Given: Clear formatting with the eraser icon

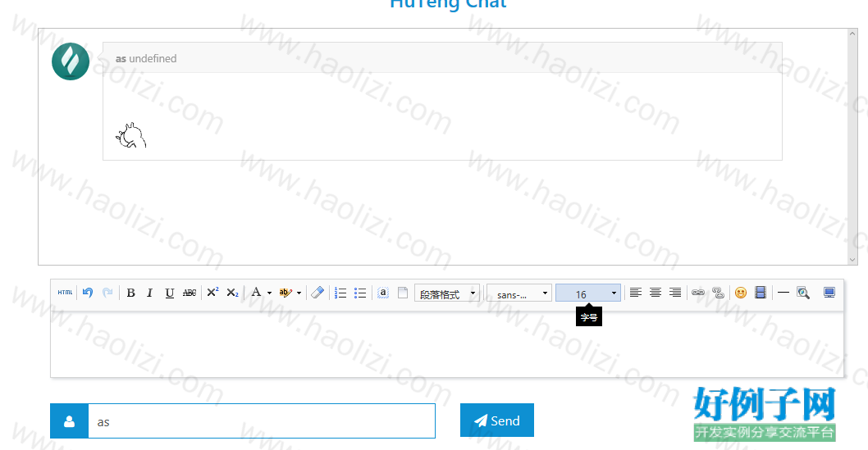Looking at the screenshot, I should pos(318,293).
